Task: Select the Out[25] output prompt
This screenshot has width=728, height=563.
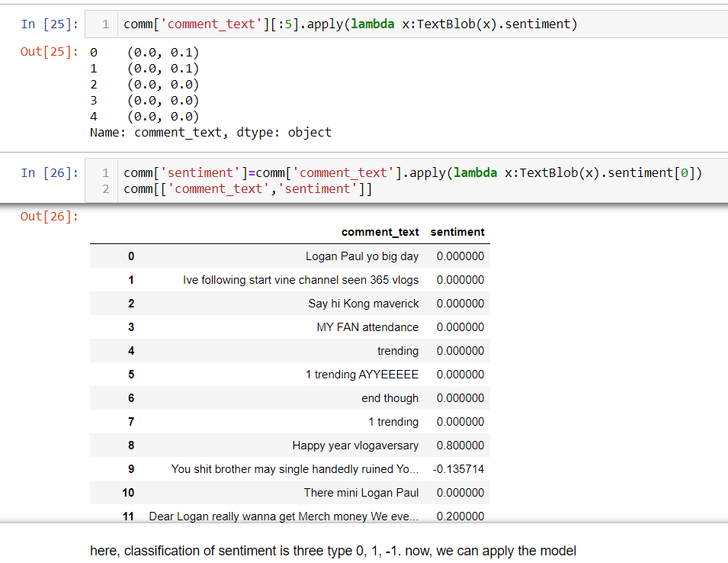Action: (x=49, y=53)
